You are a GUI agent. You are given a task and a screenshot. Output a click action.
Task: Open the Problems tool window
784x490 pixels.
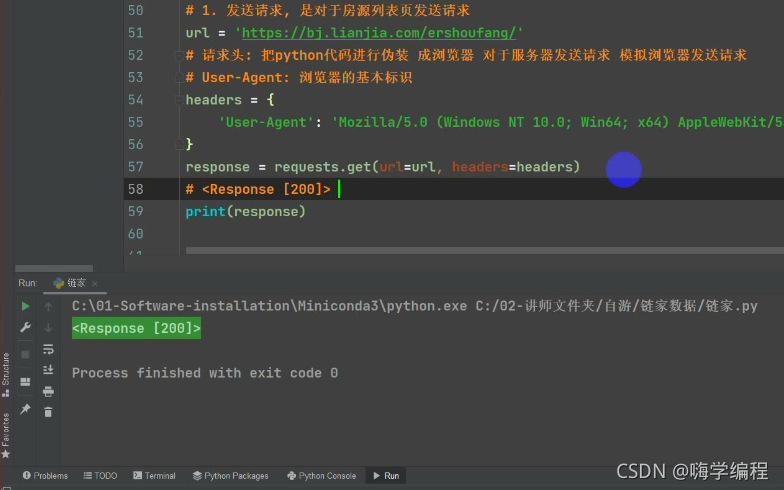point(46,476)
